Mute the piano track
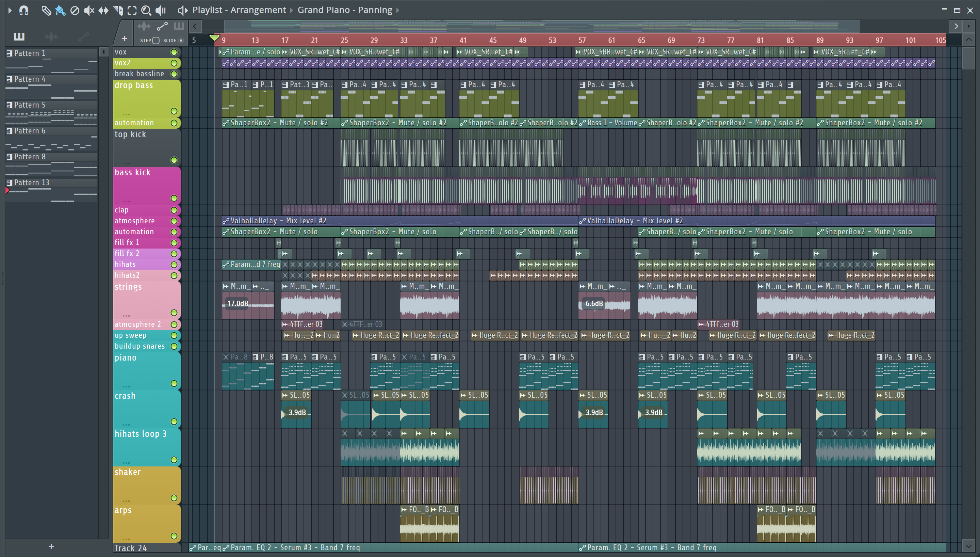 174,383
